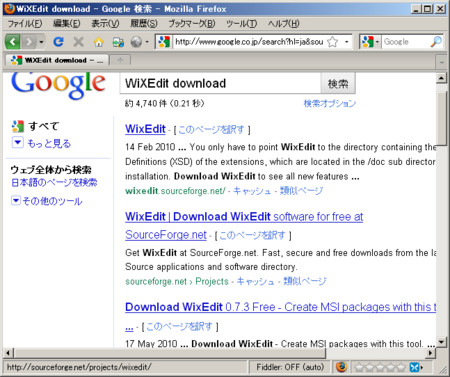This screenshot has width=450, height=377.
Task: Open the 検索オプション link
Action: click(x=330, y=103)
